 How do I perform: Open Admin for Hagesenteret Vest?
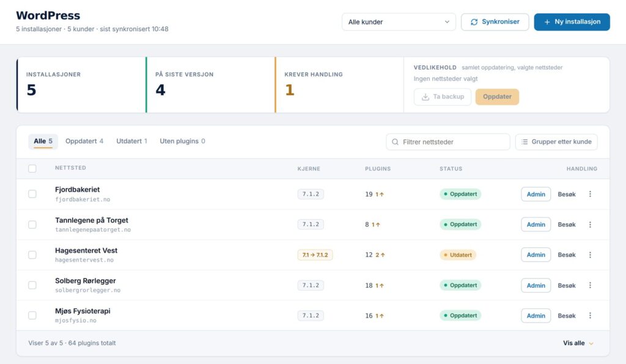[x=536, y=255]
